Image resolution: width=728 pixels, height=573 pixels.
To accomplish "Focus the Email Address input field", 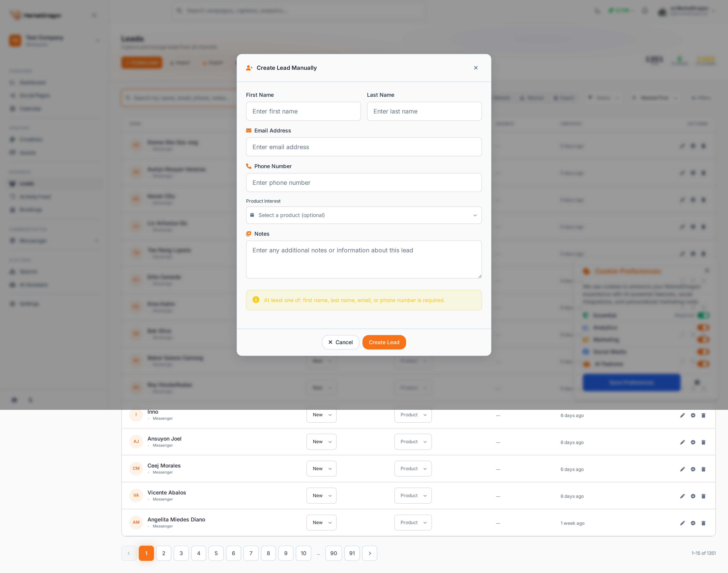I will click(364, 147).
